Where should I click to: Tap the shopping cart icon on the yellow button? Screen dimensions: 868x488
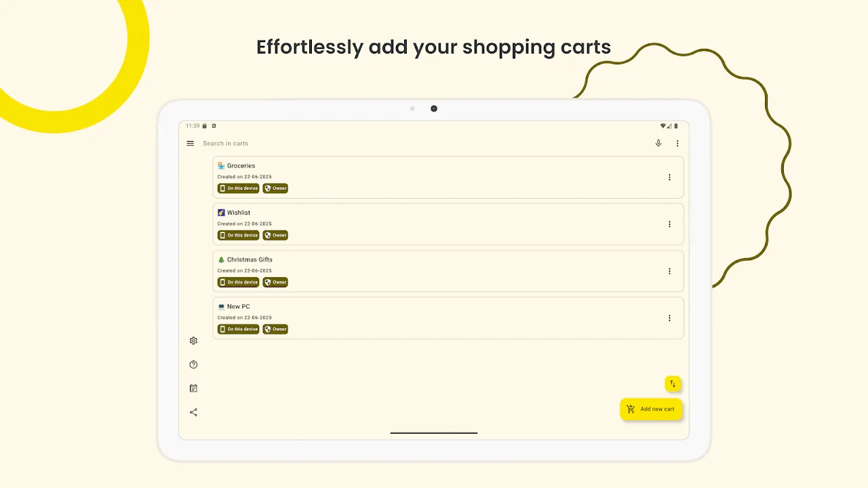632,409
